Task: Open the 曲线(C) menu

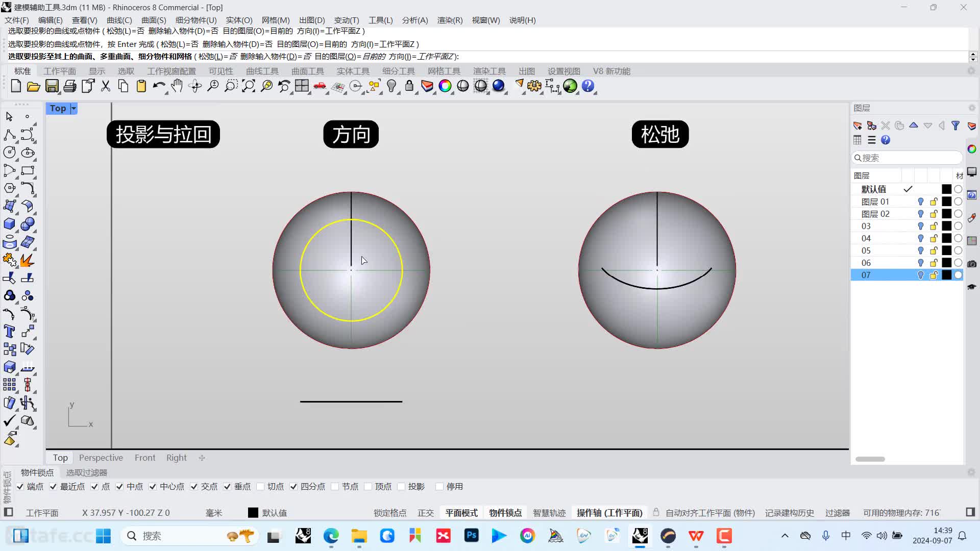Action: [x=119, y=20]
